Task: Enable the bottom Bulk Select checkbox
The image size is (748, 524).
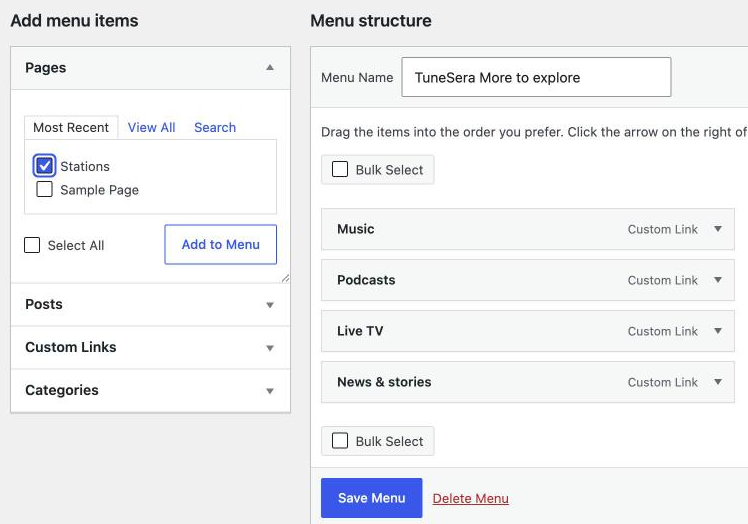Action: click(x=340, y=440)
